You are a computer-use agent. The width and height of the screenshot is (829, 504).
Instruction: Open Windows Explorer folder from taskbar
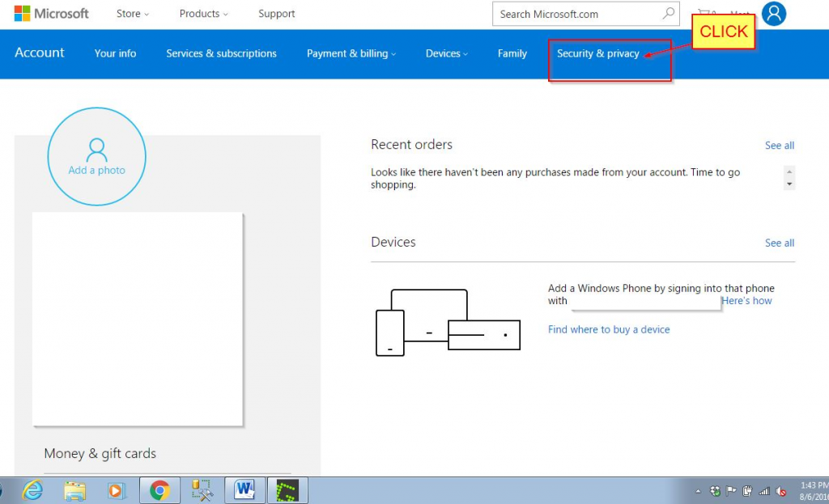[x=74, y=491]
